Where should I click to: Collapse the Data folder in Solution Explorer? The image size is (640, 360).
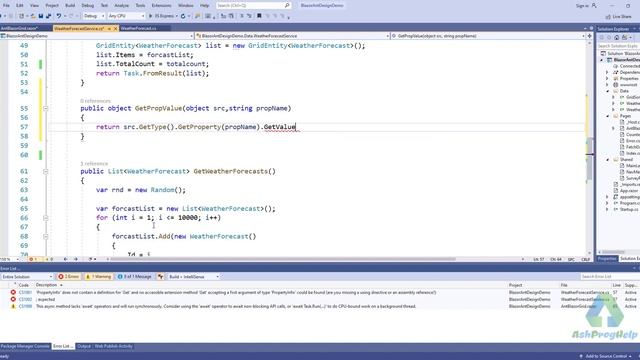[x=608, y=91]
